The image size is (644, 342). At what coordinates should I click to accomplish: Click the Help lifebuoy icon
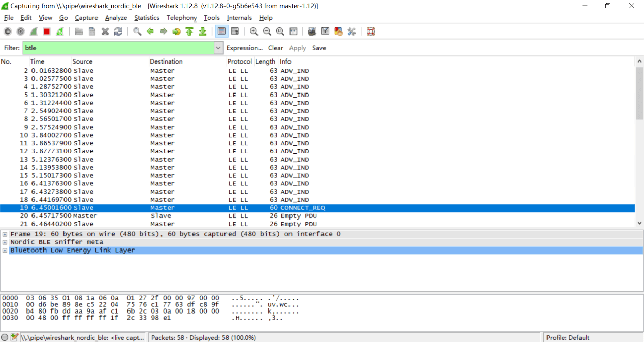[x=371, y=32]
